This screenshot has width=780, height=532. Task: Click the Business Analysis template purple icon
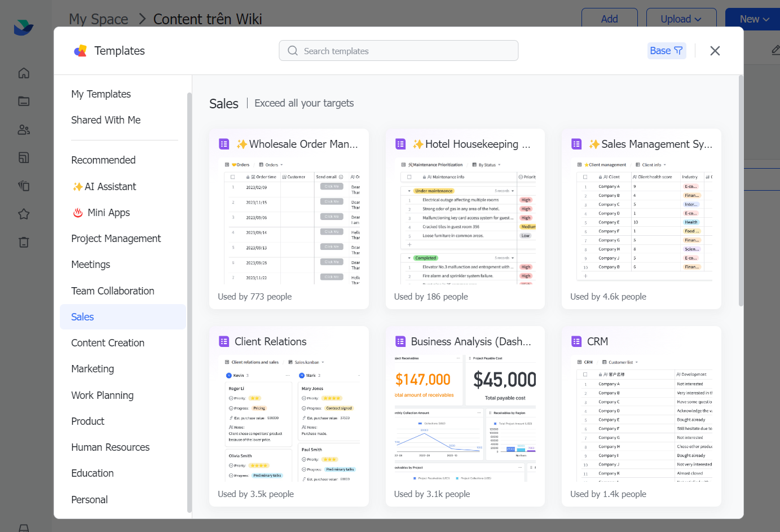400,341
